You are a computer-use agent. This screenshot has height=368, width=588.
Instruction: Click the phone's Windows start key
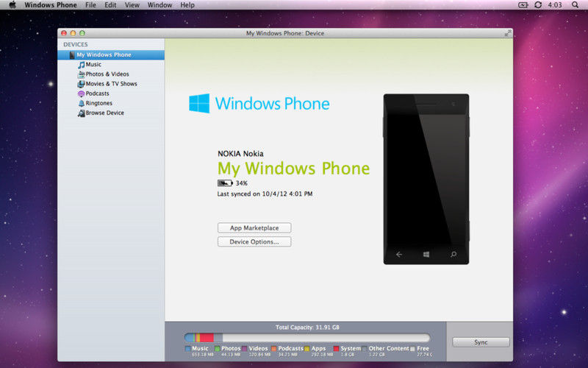(x=426, y=255)
